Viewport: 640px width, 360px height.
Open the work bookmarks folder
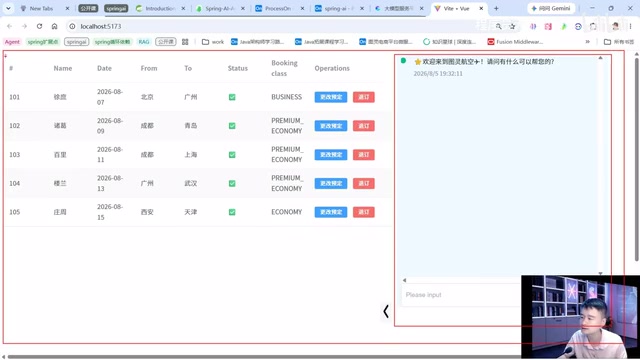[x=213, y=42]
